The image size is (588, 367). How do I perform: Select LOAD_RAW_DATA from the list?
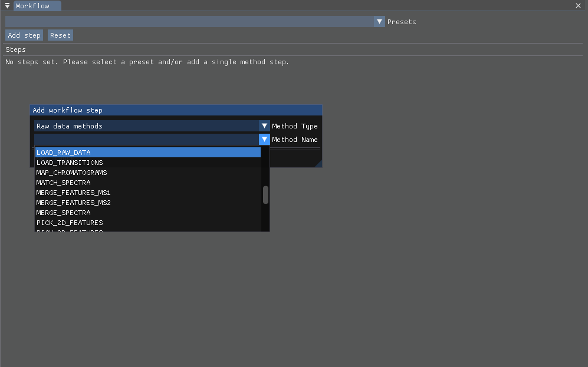[148, 153]
